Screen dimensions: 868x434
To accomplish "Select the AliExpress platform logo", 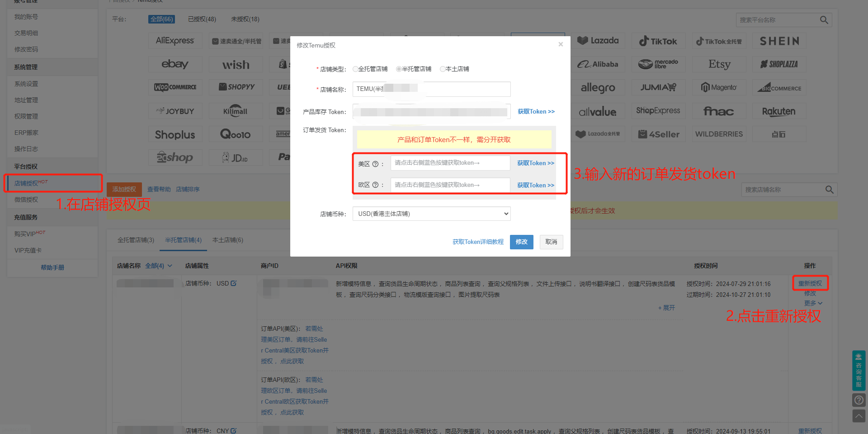I will point(175,41).
